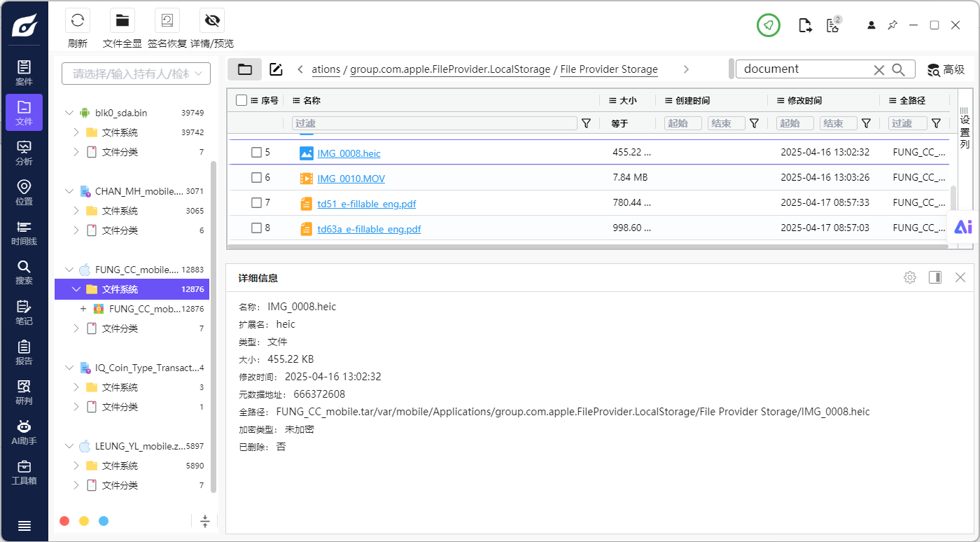This screenshot has height=542, width=980.
Task: Open the task list icon with badge 2
Action: pos(833,25)
